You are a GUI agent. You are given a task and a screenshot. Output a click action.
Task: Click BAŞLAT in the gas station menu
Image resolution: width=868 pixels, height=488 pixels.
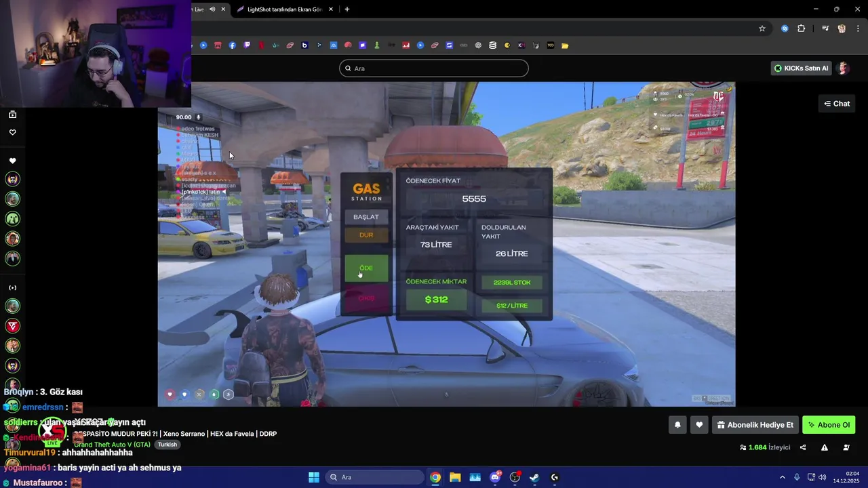coord(366,217)
